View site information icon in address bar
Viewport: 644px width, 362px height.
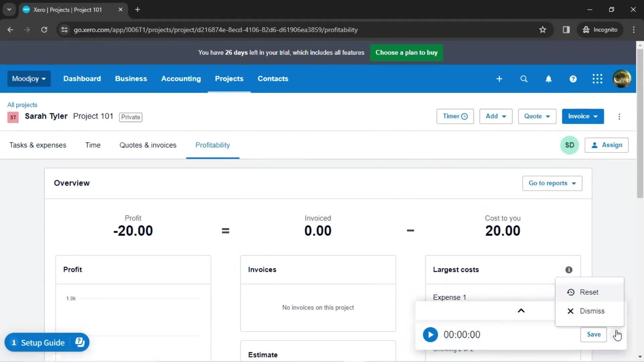[64, 30]
